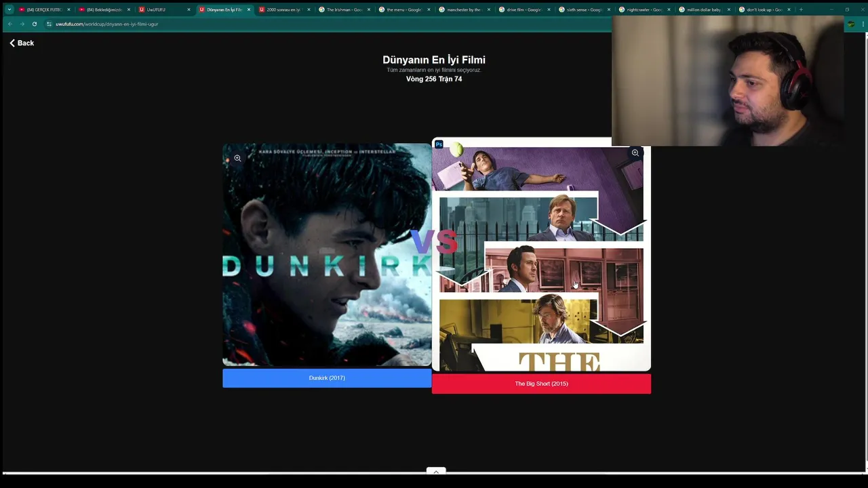Switch to the sixth sense Google tab

(x=583, y=9)
